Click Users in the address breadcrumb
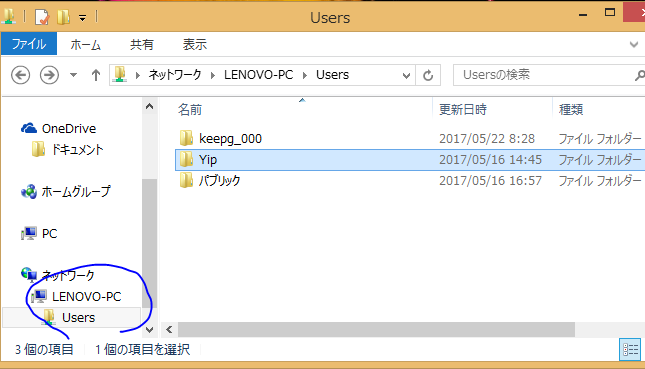The image size is (645, 369). click(x=332, y=74)
